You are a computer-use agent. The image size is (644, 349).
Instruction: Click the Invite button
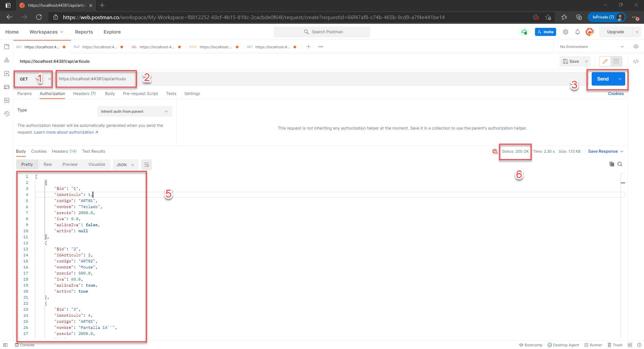545,32
